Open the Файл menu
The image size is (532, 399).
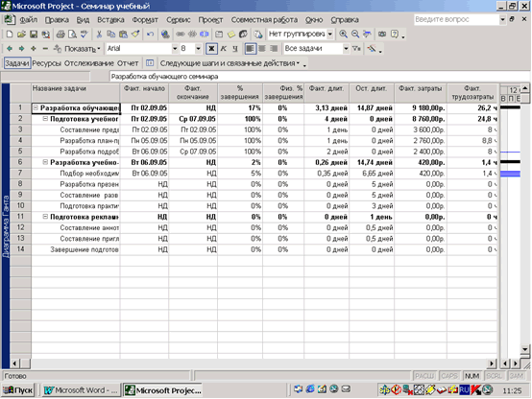pyautogui.click(x=29, y=20)
